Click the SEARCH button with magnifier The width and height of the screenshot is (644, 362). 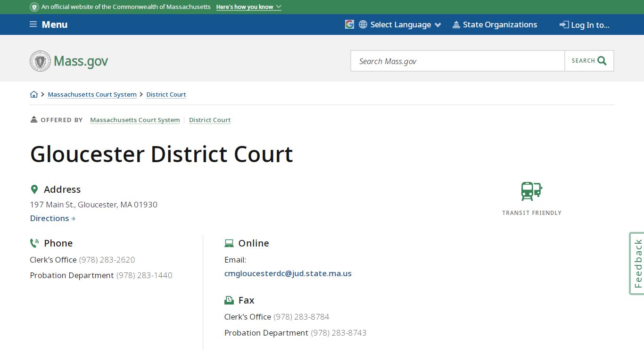pos(589,61)
